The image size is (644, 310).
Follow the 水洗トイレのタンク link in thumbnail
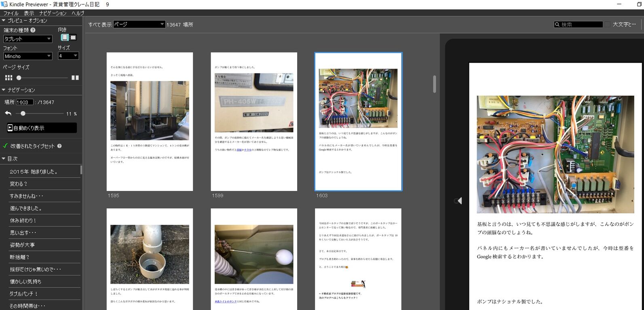click(x=226, y=302)
